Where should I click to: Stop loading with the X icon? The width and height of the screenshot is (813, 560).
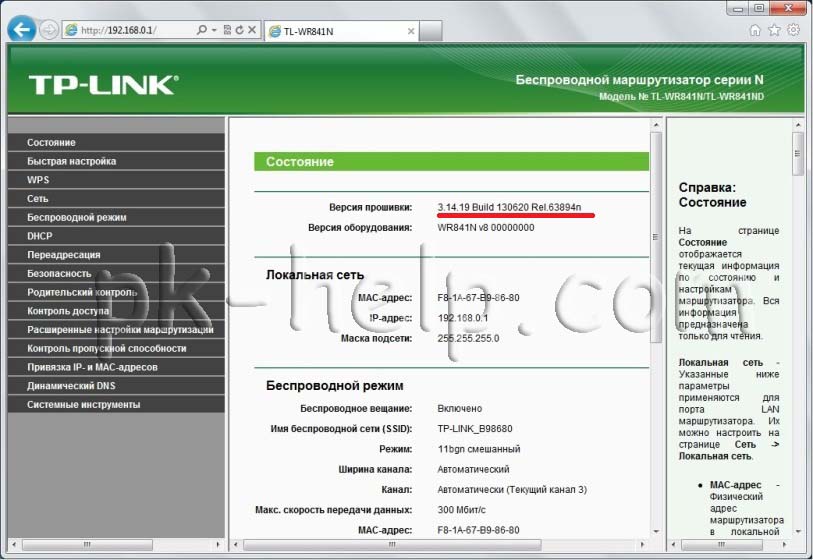click(x=252, y=30)
